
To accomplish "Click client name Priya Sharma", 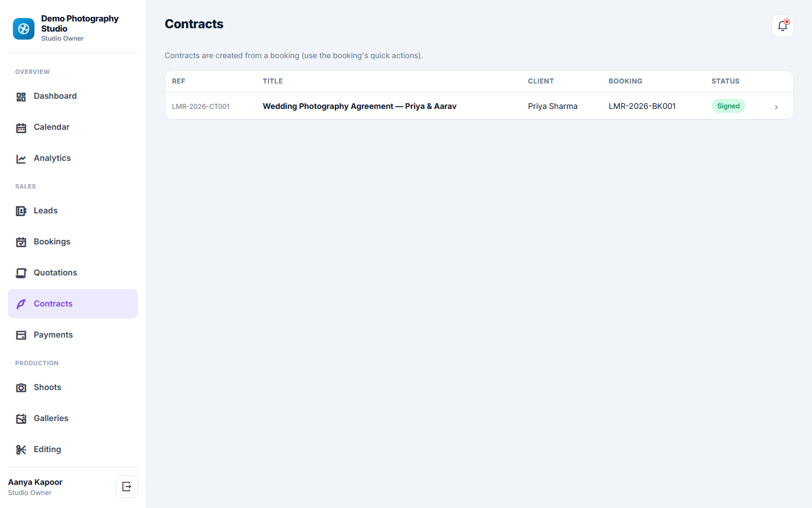I will [553, 106].
